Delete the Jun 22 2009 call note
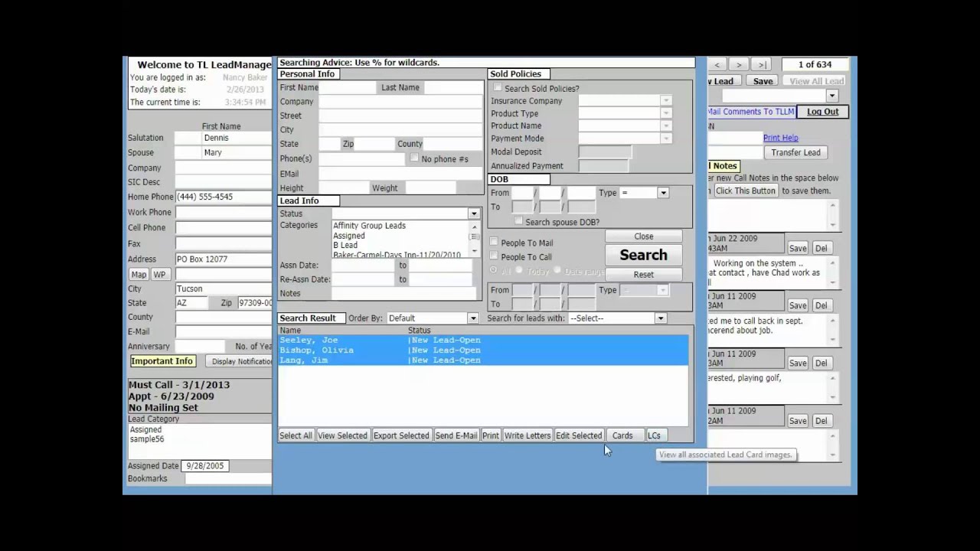This screenshot has width=980, height=551. tap(821, 249)
